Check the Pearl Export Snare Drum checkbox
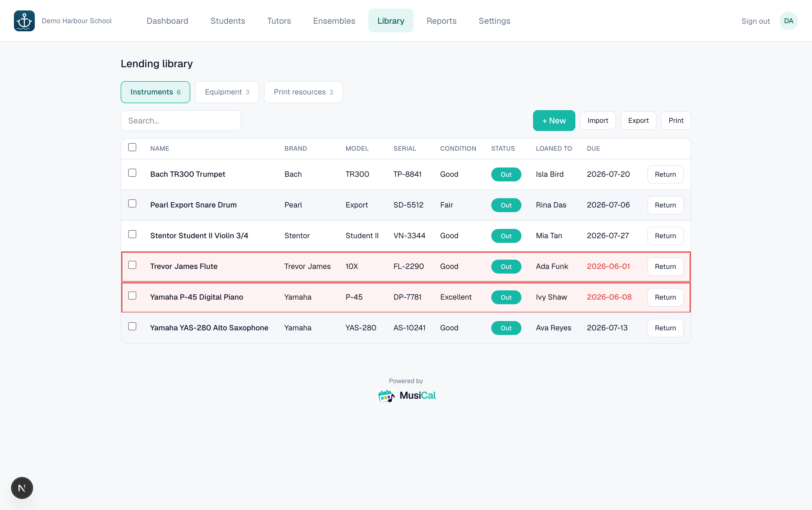This screenshot has width=812, height=510. pos(132,203)
